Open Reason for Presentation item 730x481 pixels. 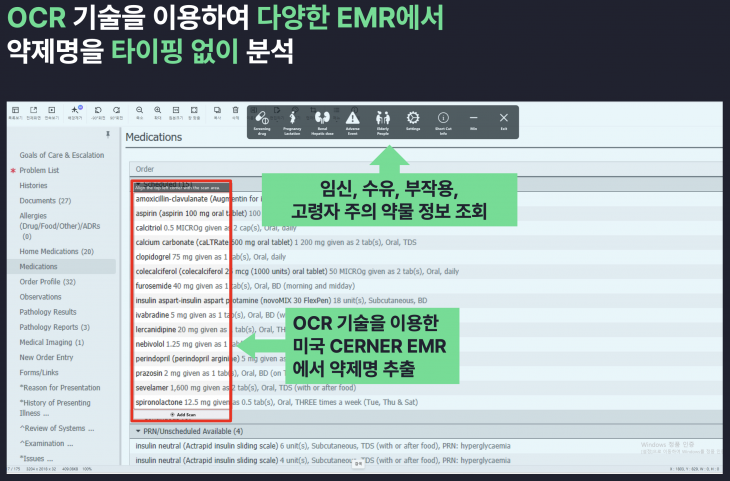click(x=60, y=387)
